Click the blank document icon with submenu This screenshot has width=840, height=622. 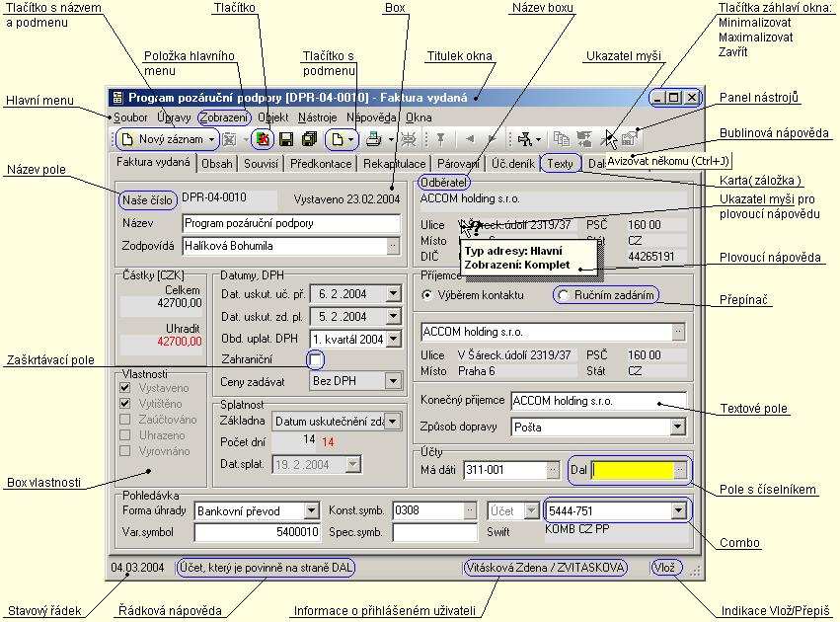pyautogui.click(x=337, y=140)
